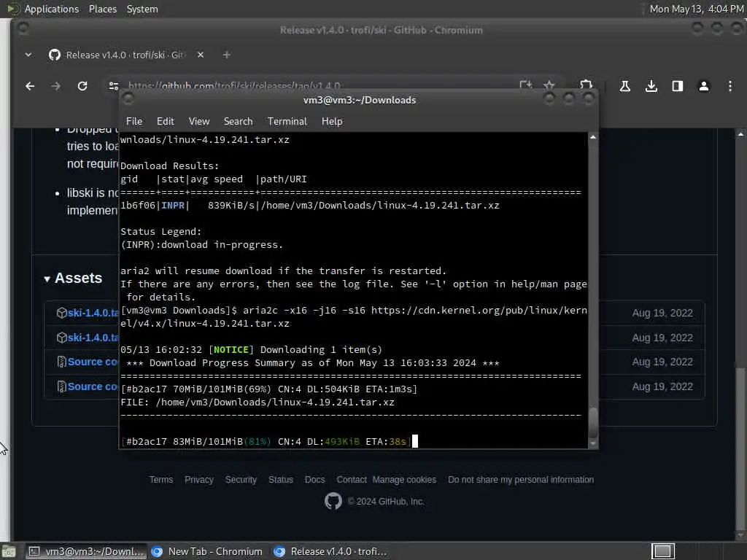
Task: Open the terminal Search menu
Action: pyautogui.click(x=239, y=122)
